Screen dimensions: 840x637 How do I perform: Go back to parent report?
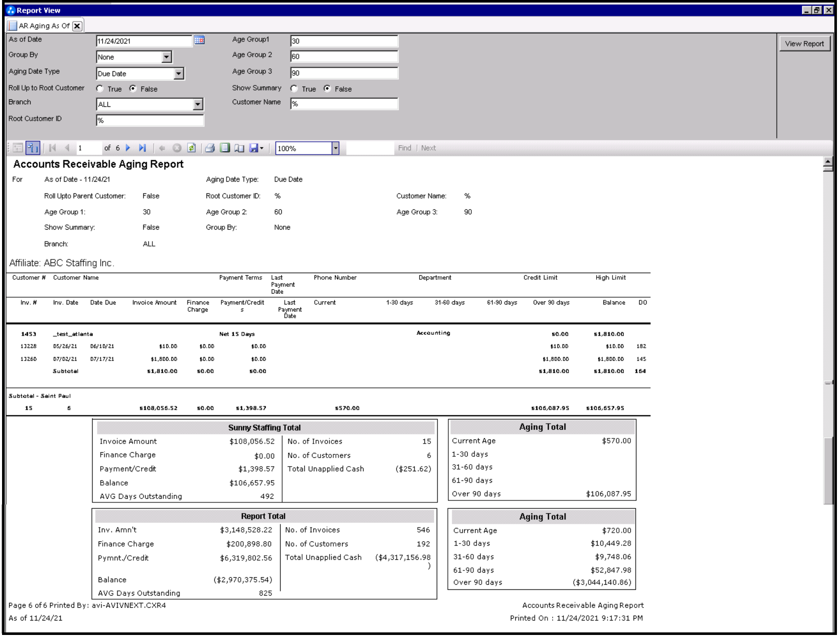click(x=162, y=148)
